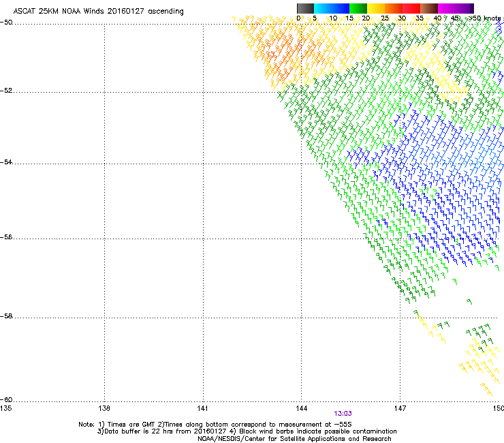Click the purple '13:03' pass time label
The height and width of the screenshot is (443, 504).
coord(343,414)
